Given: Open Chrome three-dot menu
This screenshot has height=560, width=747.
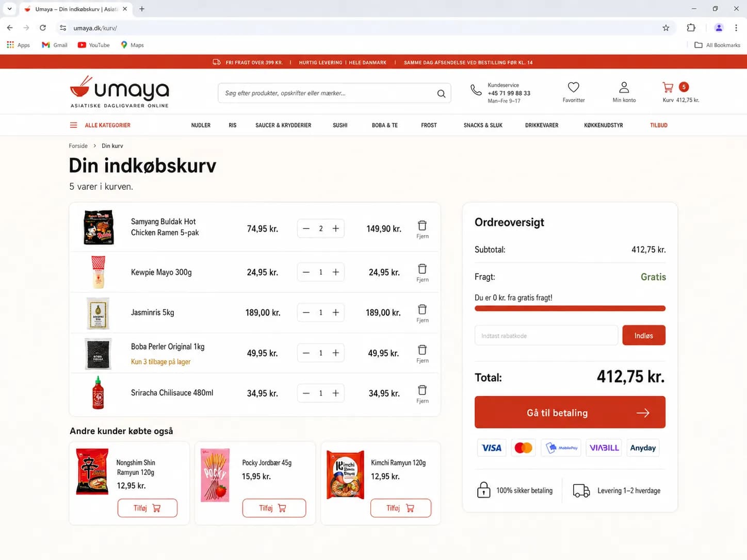Looking at the screenshot, I should (736, 28).
